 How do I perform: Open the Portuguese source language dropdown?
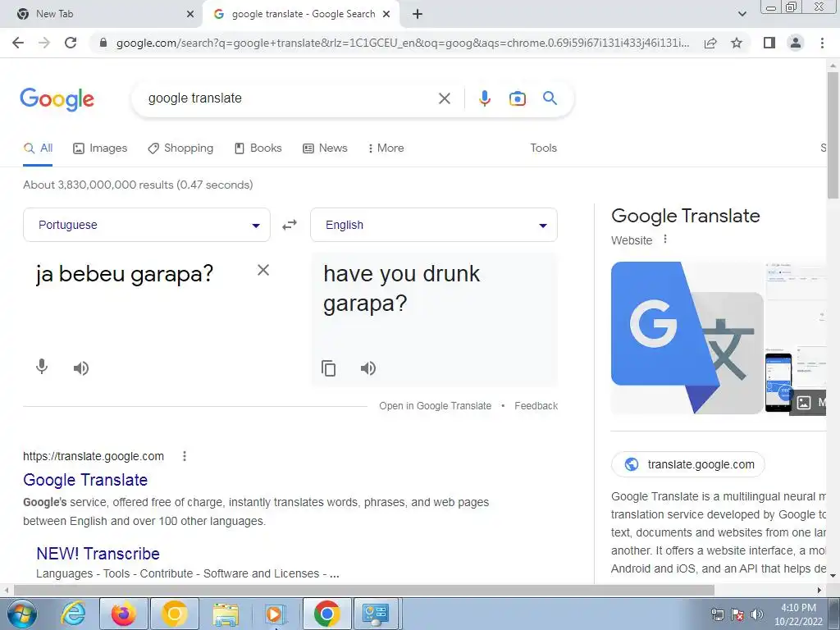[x=147, y=225]
